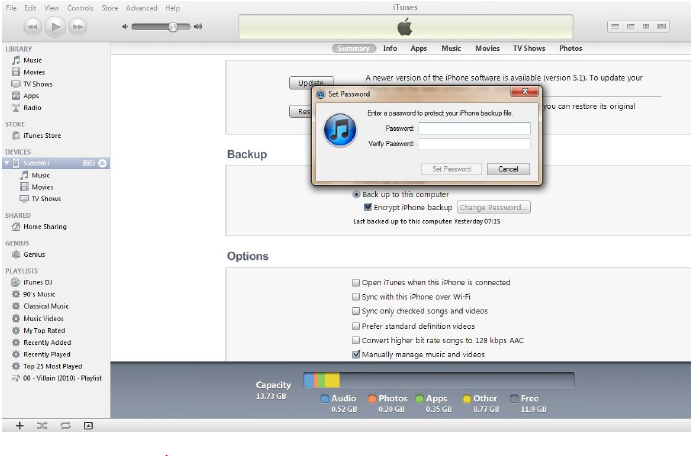Open the Help menu
Image resolution: width=691 pixels, height=456 pixels.
click(173, 8)
